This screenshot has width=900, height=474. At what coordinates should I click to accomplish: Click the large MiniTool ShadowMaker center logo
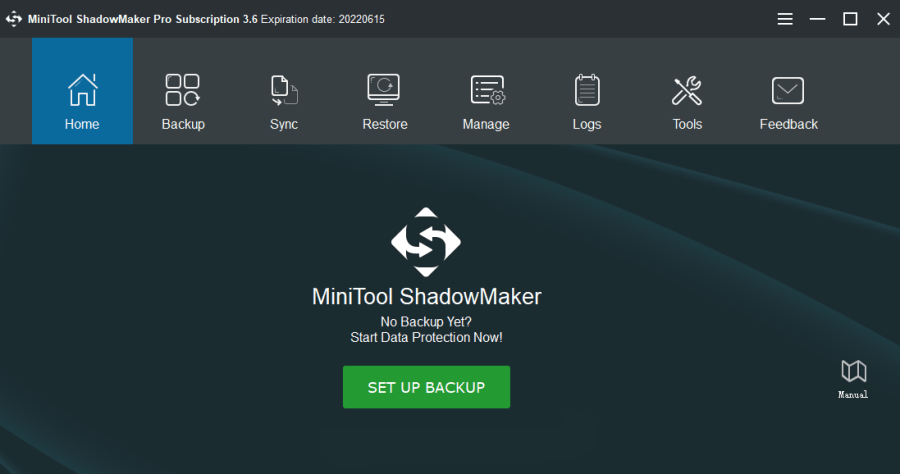click(426, 242)
